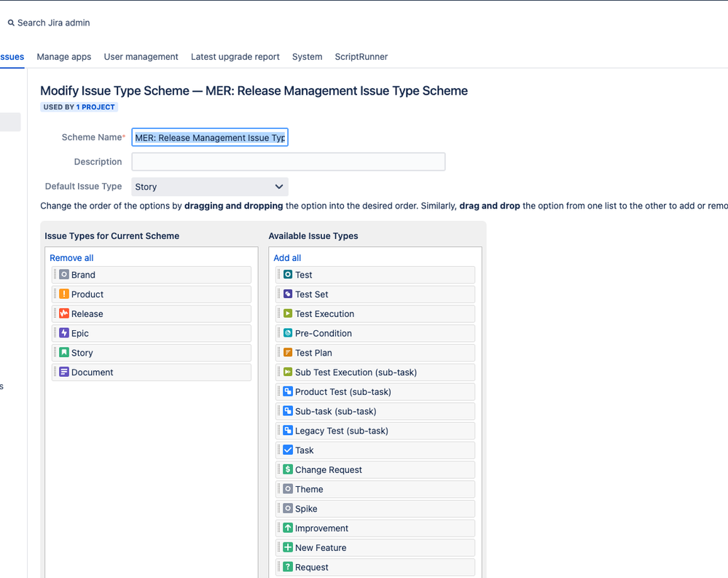This screenshot has height=578, width=728.
Task: Select the Story row in current scheme
Action: coord(152,352)
